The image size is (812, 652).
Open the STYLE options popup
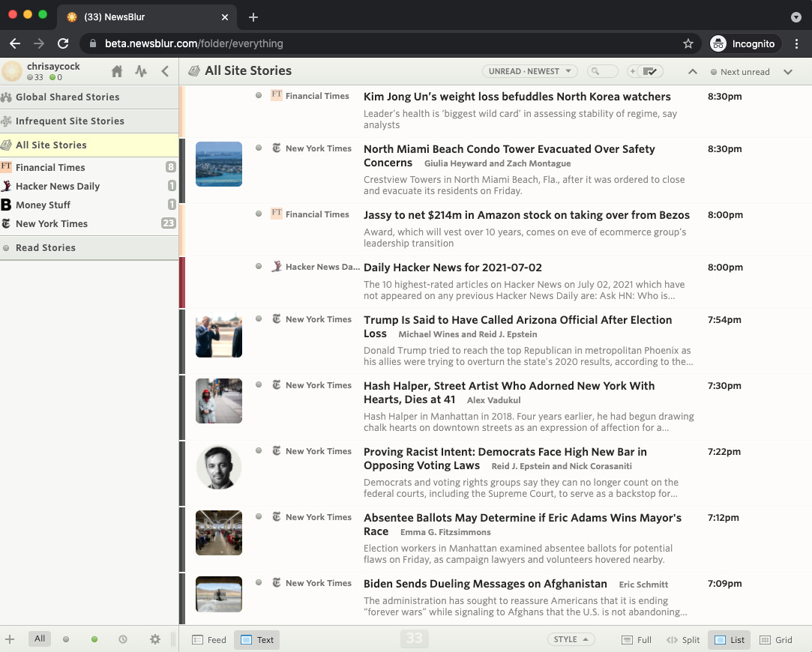[x=571, y=639]
